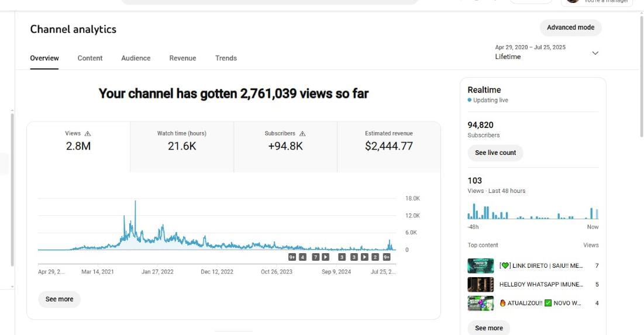Select the Estimated revenue metric card

pos(388,141)
